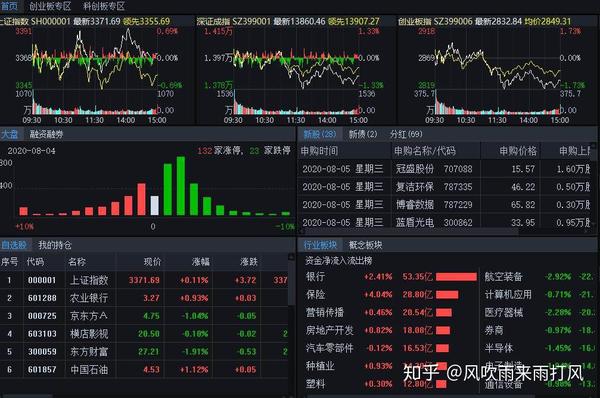Open 券商 sector outflow entry

pos(540,330)
